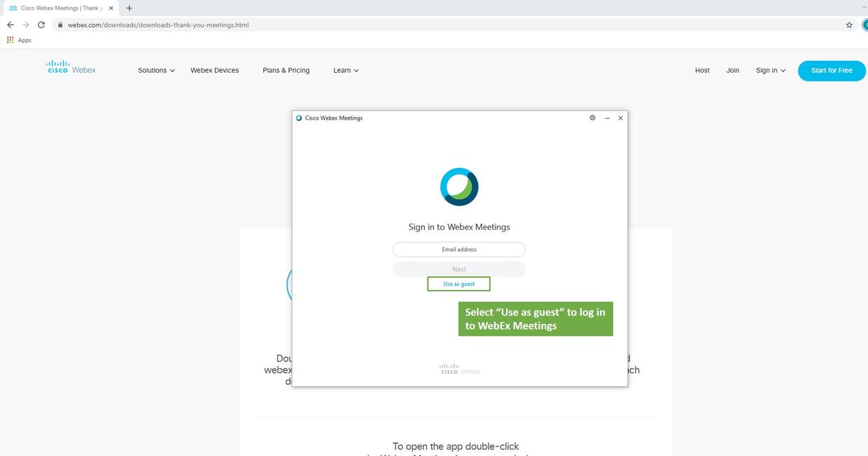Click the browser reload page icon
The width and height of the screenshot is (868, 456).
tap(41, 24)
